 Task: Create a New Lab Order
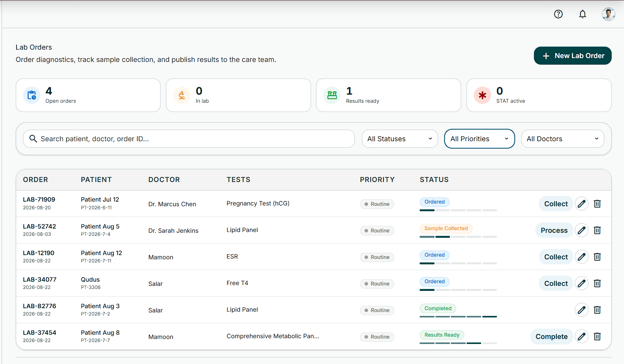[572, 55]
